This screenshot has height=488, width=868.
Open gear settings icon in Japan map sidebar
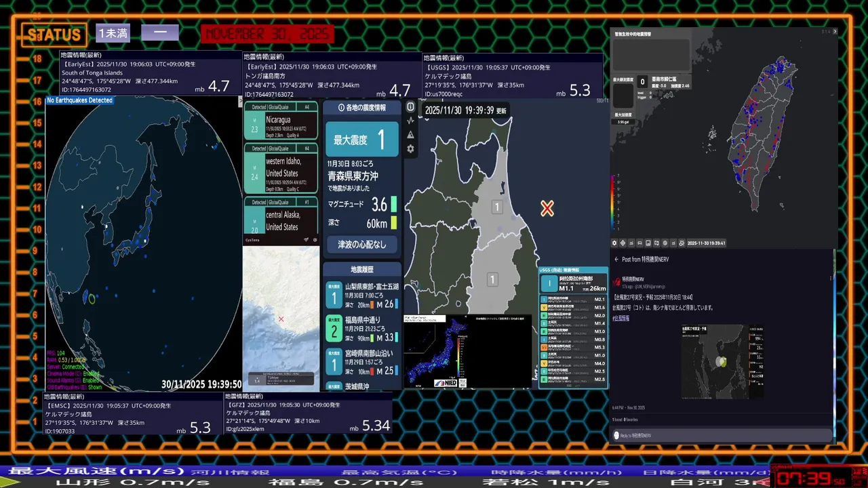tap(410, 148)
